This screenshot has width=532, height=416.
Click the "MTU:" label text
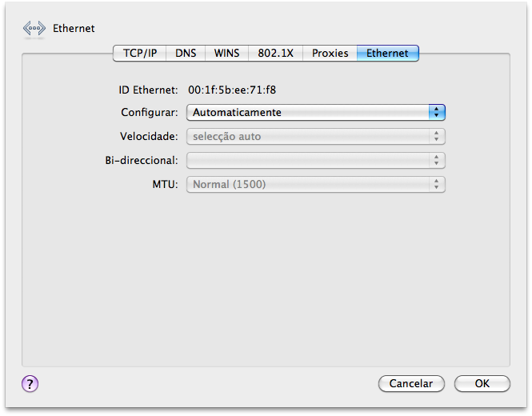(166, 185)
